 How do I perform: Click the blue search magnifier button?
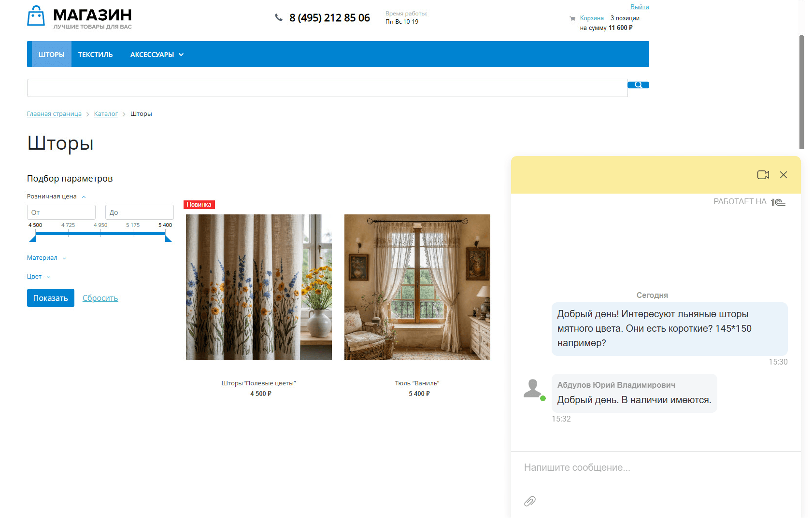[638, 85]
